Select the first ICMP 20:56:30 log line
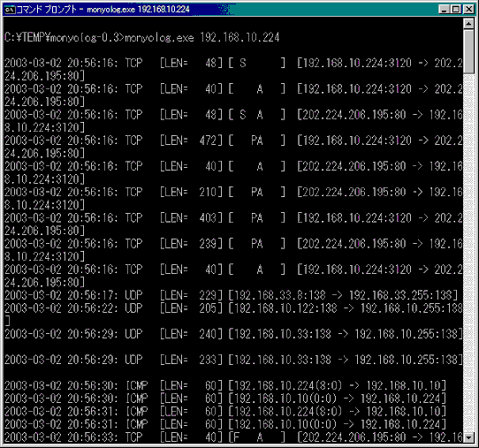The image size is (479, 448). coord(225,385)
